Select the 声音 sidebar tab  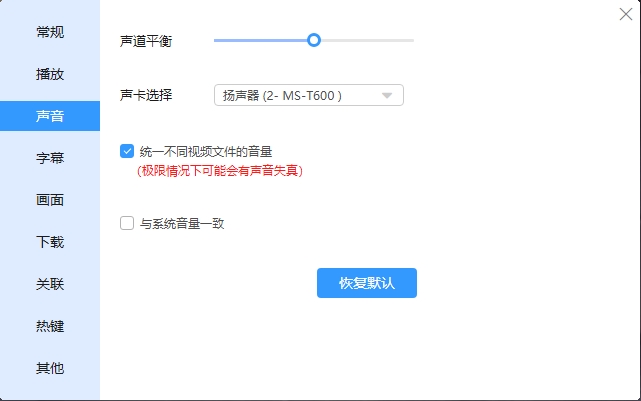pos(50,116)
